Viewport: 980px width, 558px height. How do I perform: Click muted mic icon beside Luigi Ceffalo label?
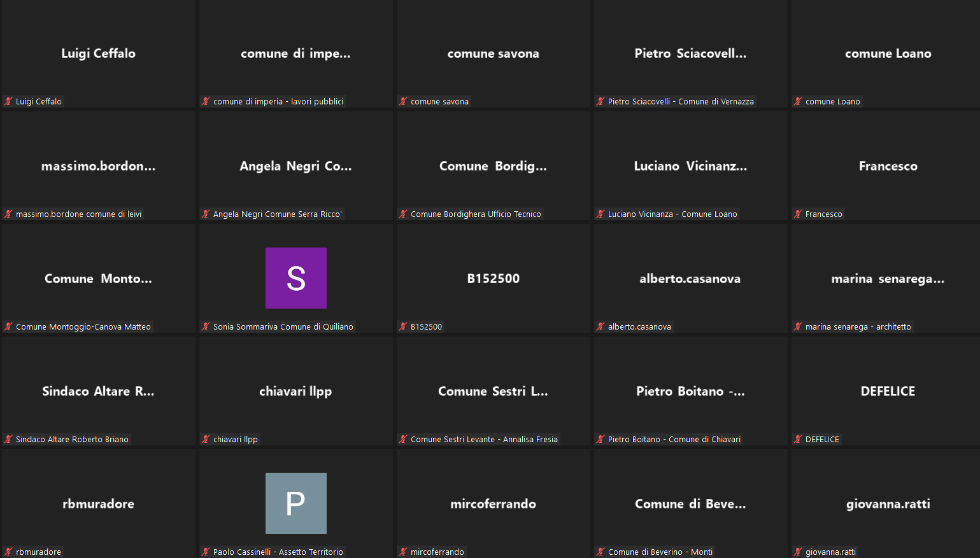tap(8, 101)
